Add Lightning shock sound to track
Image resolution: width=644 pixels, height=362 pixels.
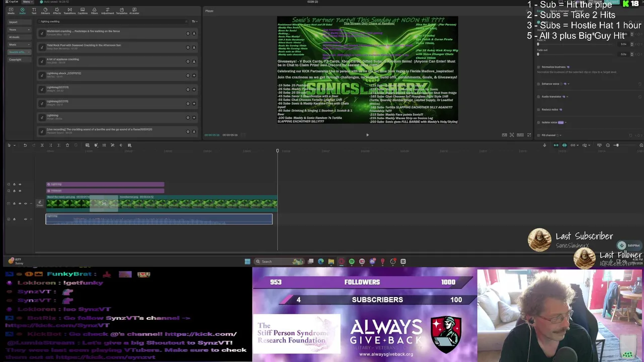(194, 76)
